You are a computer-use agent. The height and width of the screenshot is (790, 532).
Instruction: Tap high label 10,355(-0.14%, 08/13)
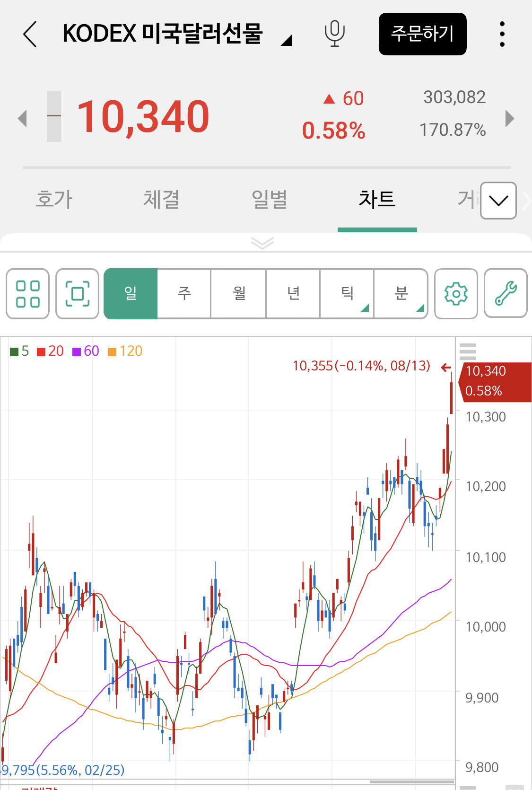tap(361, 366)
